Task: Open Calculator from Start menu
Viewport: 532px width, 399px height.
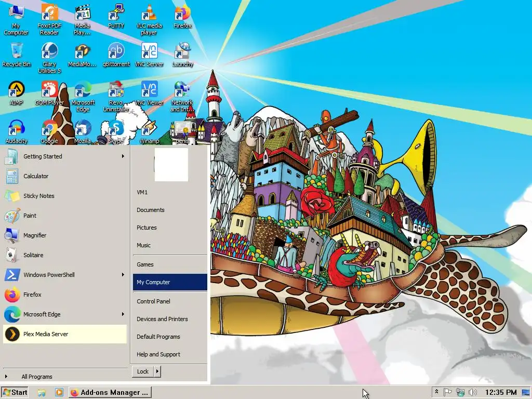Action: click(64, 176)
